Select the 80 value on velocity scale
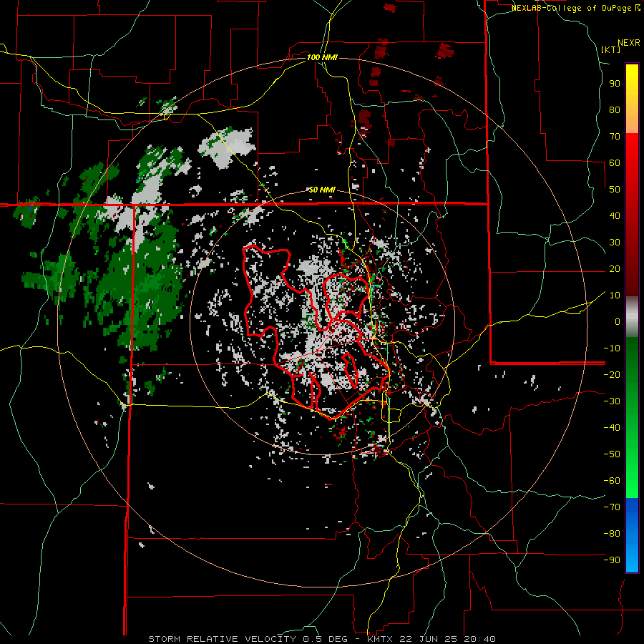 (615, 109)
